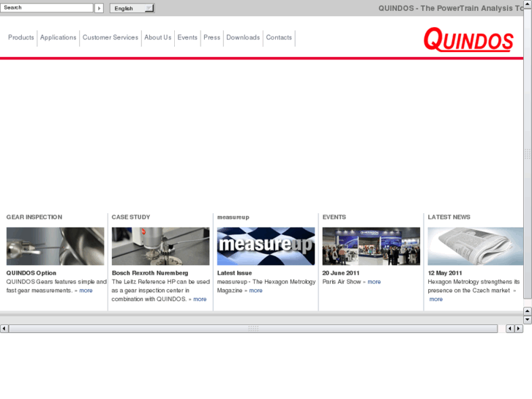Follow the more link beside Paris Air Show
The height and width of the screenshot is (399, 532).
[374, 282]
